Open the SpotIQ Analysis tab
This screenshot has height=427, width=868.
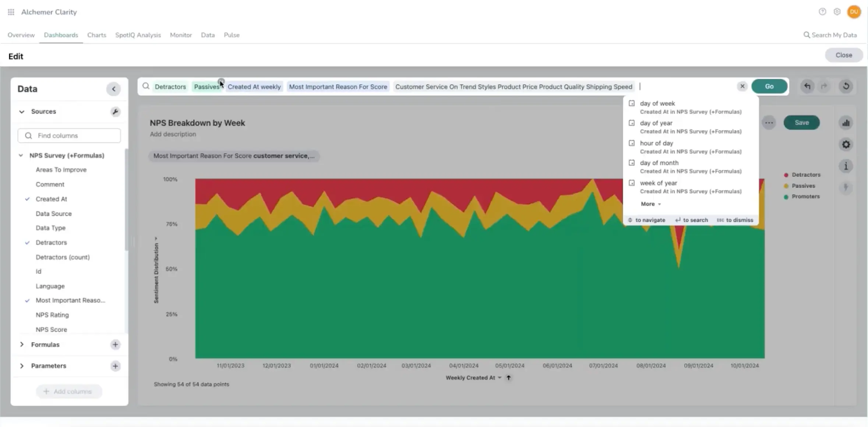tap(138, 35)
